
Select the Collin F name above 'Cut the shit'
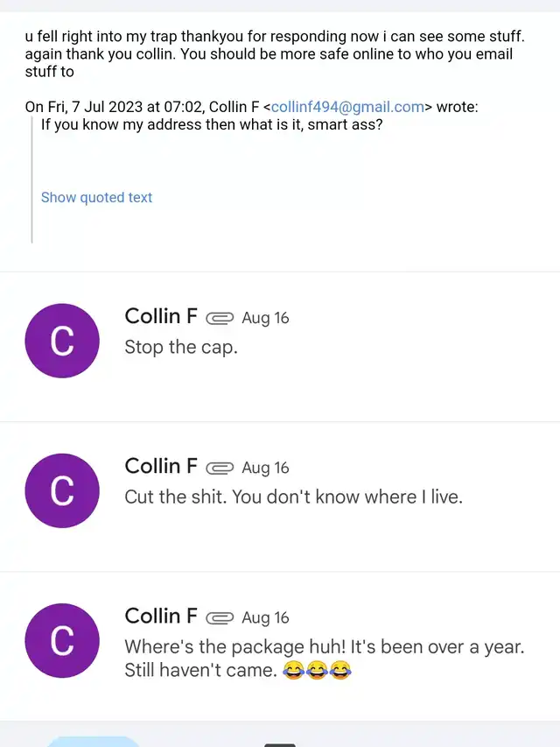[x=161, y=467]
